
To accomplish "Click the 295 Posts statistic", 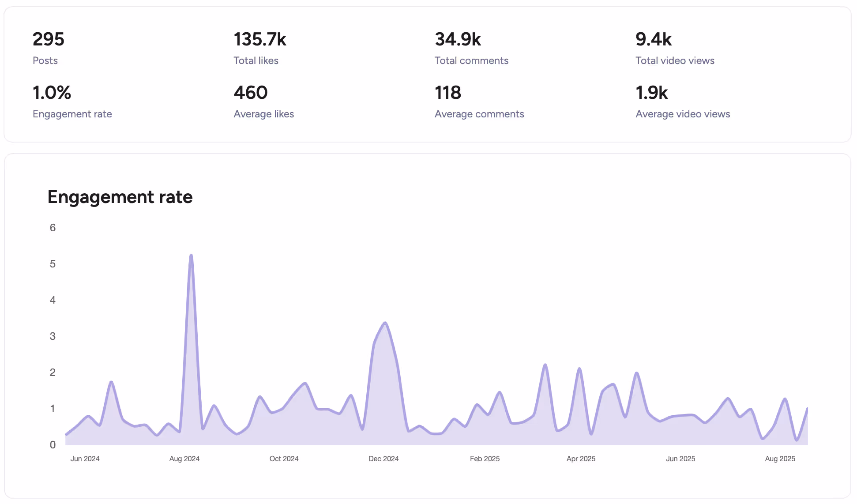I will pyautogui.click(x=49, y=40).
